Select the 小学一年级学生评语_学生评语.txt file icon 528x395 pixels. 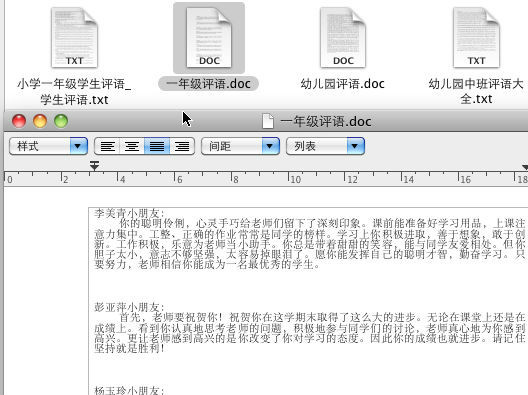tap(74, 37)
